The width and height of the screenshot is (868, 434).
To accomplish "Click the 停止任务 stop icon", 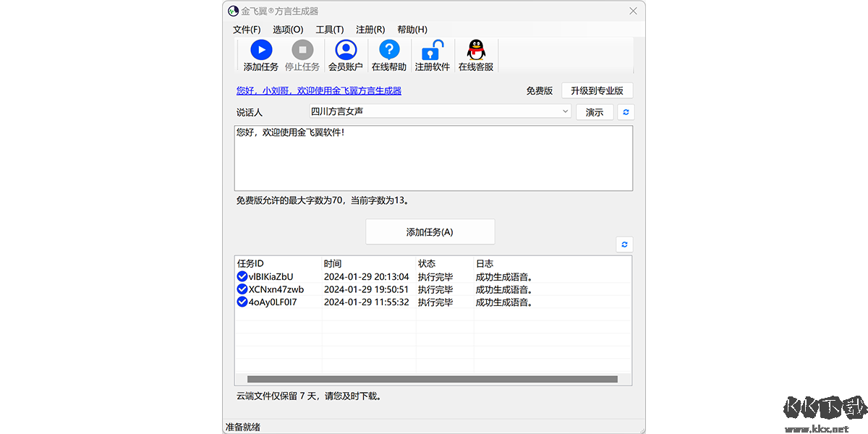I will (x=302, y=50).
